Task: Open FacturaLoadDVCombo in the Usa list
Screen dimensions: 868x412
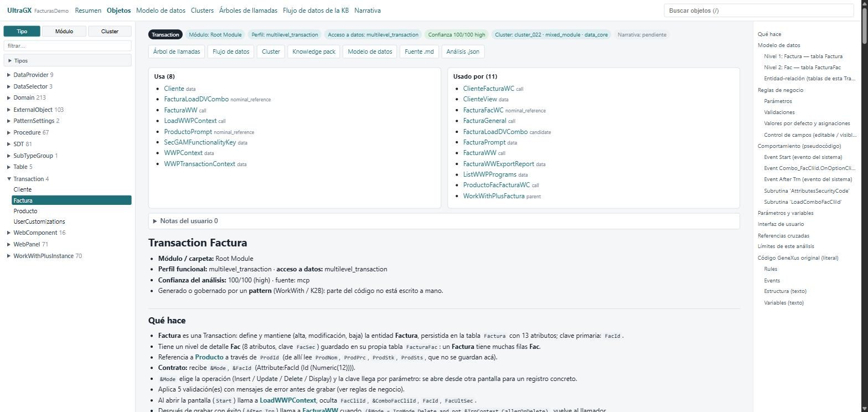Action: tap(196, 99)
